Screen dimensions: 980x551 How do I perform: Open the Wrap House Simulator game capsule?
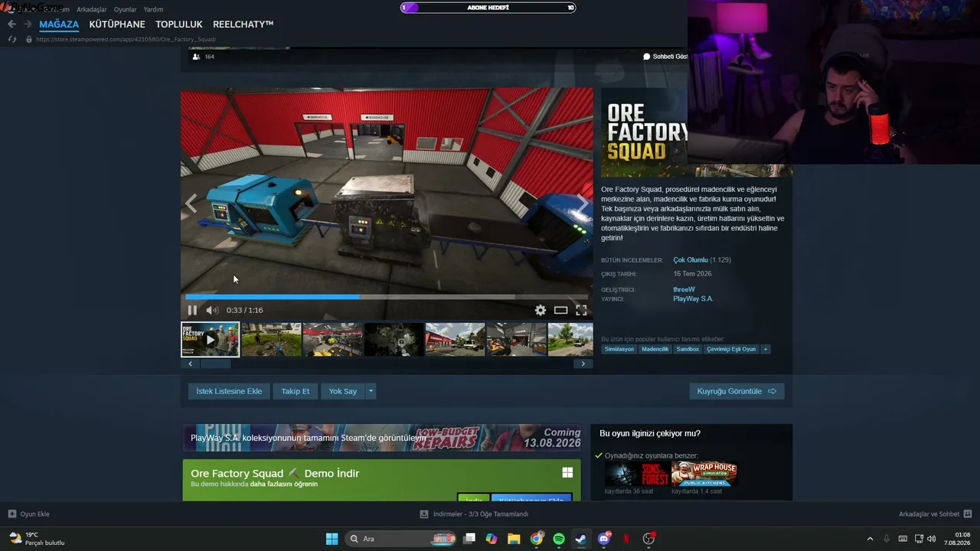pyautogui.click(x=704, y=474)
